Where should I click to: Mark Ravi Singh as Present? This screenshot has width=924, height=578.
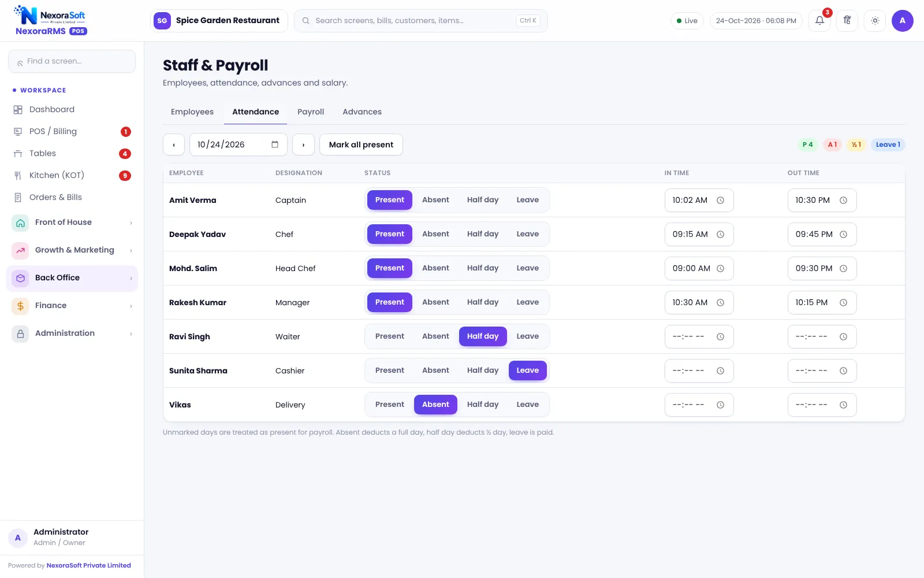[390, 336]
